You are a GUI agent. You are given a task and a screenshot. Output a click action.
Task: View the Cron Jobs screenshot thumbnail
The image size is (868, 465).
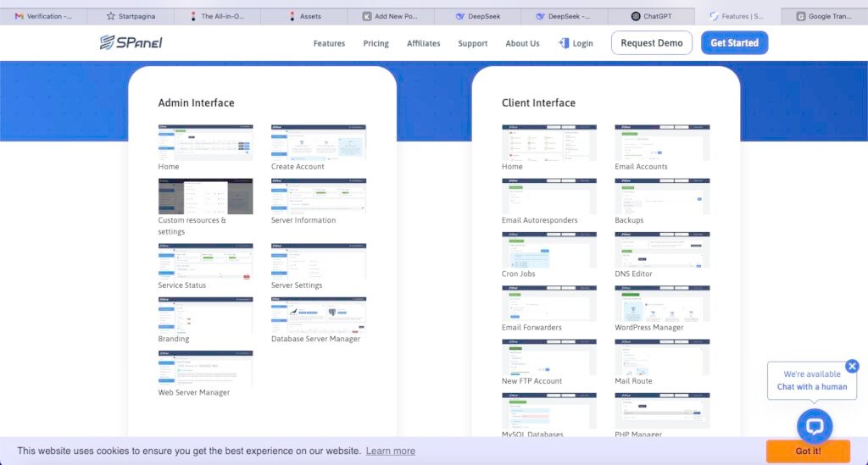[x=548, y=250]
